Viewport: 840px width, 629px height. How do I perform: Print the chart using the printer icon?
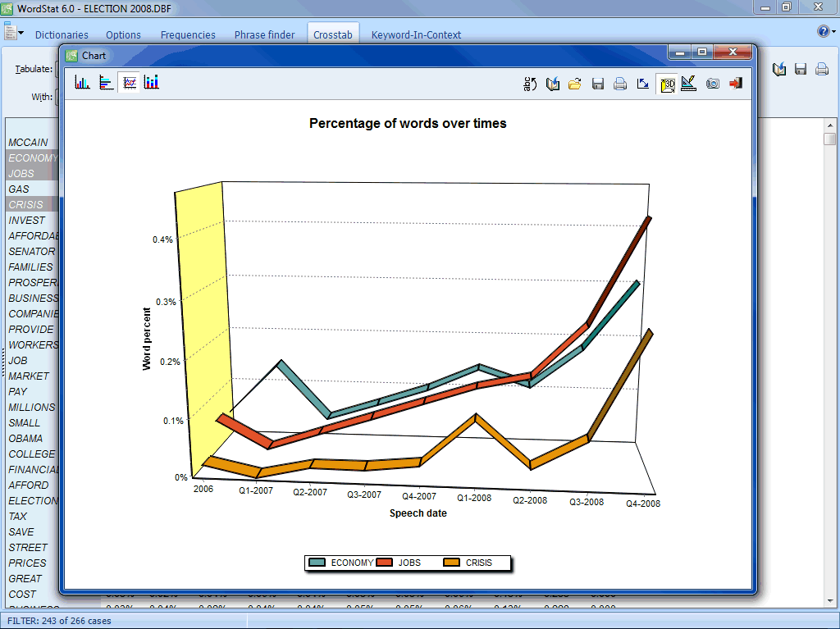point(621,84)
